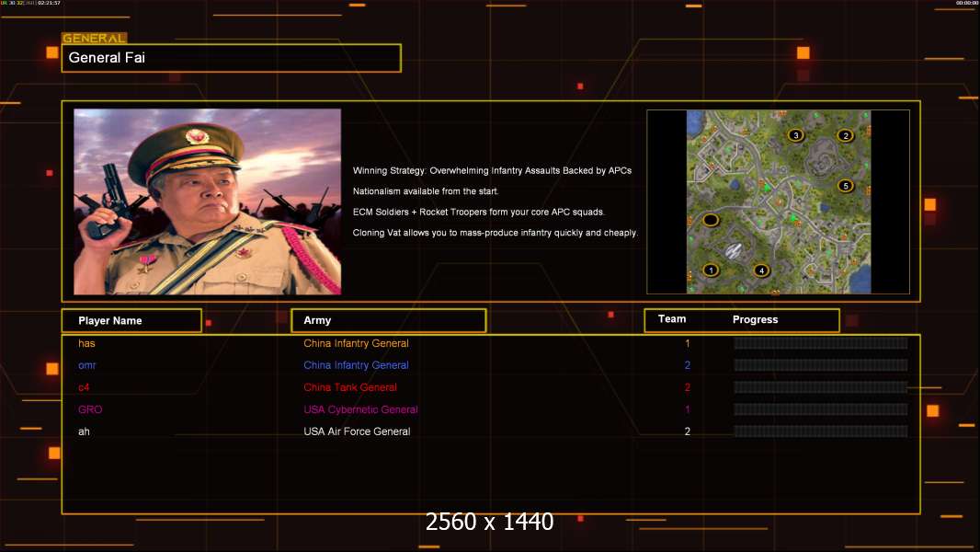This screenshot has height=552, width=980.
Task: Click the progress bar for player GRO
Action: [821, 409]
